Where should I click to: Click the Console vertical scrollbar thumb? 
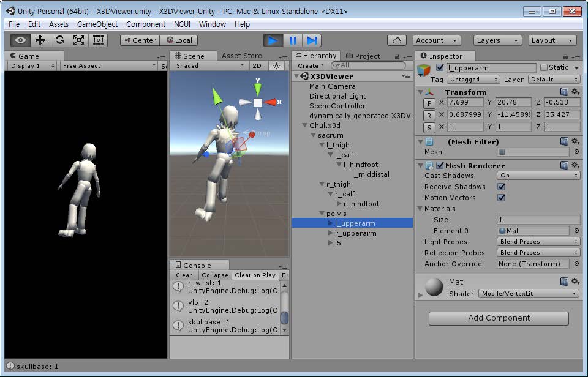[x=284, y=318]
